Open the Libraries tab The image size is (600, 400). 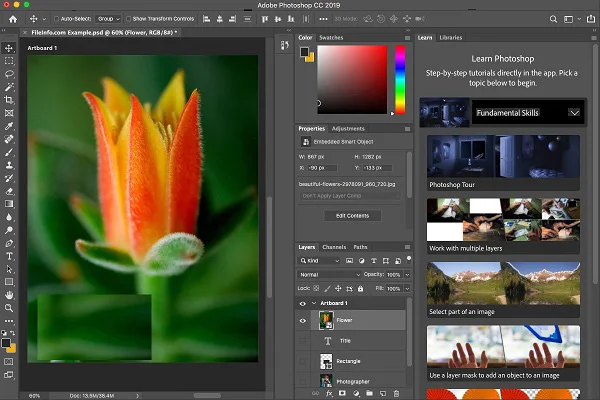[451, 38]
